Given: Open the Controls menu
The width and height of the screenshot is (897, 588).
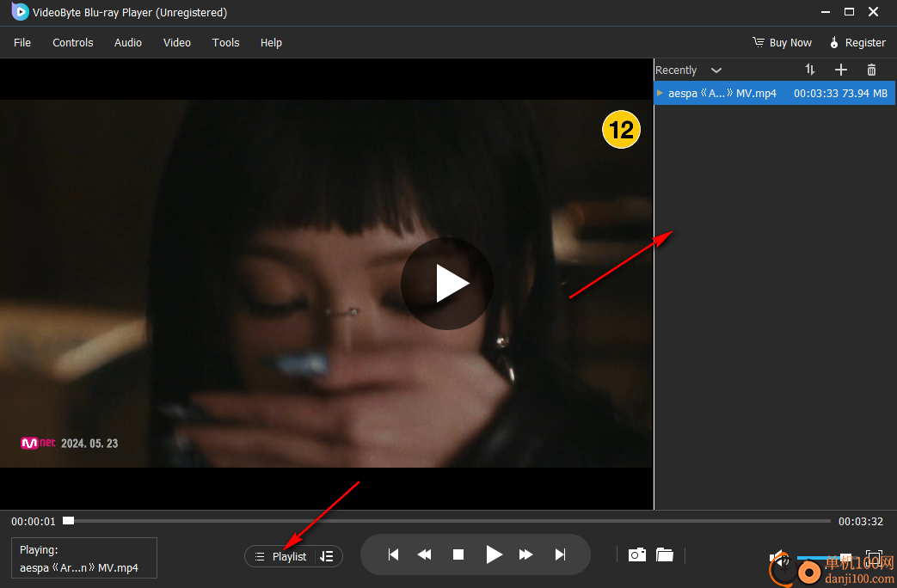Looking at the screenshot, I should [x=72, y=43].
